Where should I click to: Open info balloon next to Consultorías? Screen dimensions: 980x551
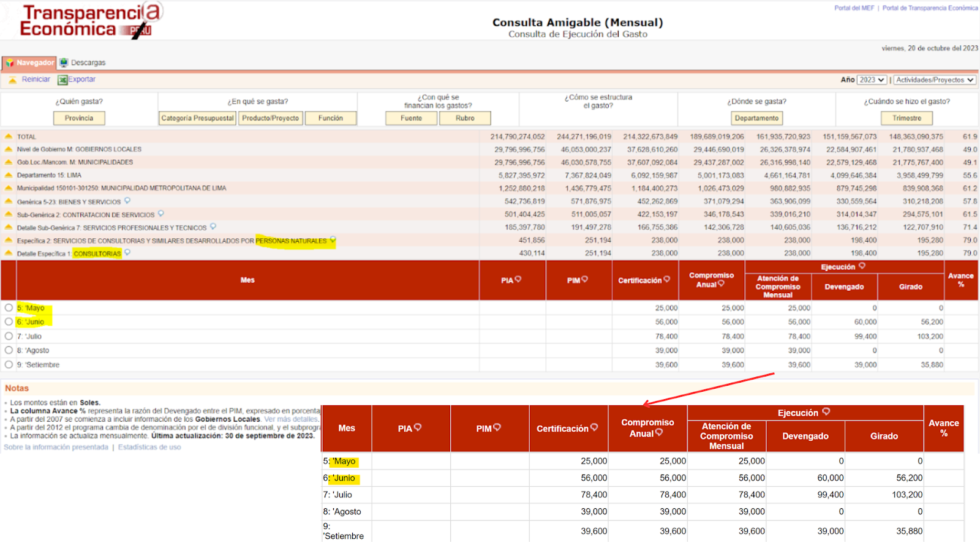[127, 252]
